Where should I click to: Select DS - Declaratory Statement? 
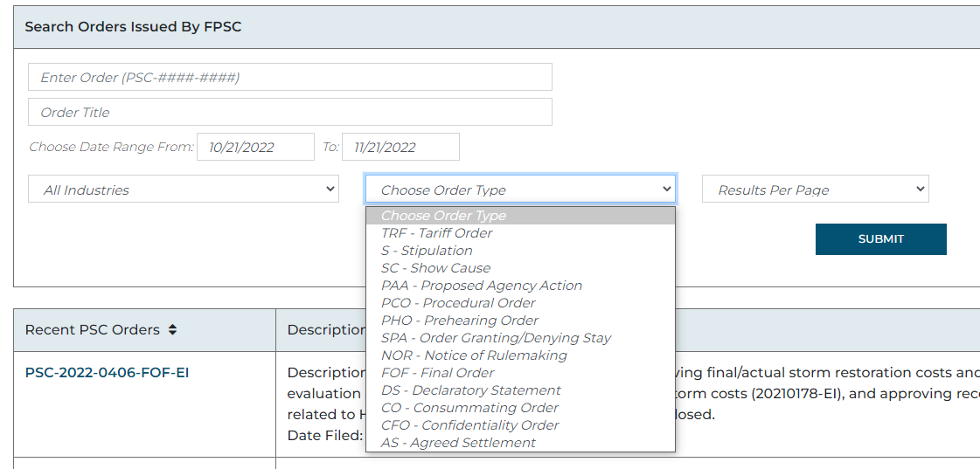coord(471,390)
